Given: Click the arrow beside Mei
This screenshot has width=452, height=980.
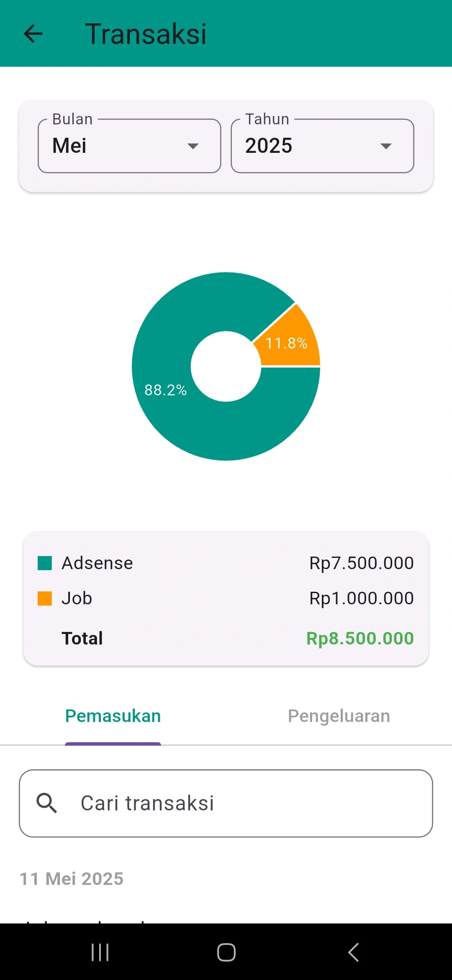Looking at the screenshot, I should point(193,146).
